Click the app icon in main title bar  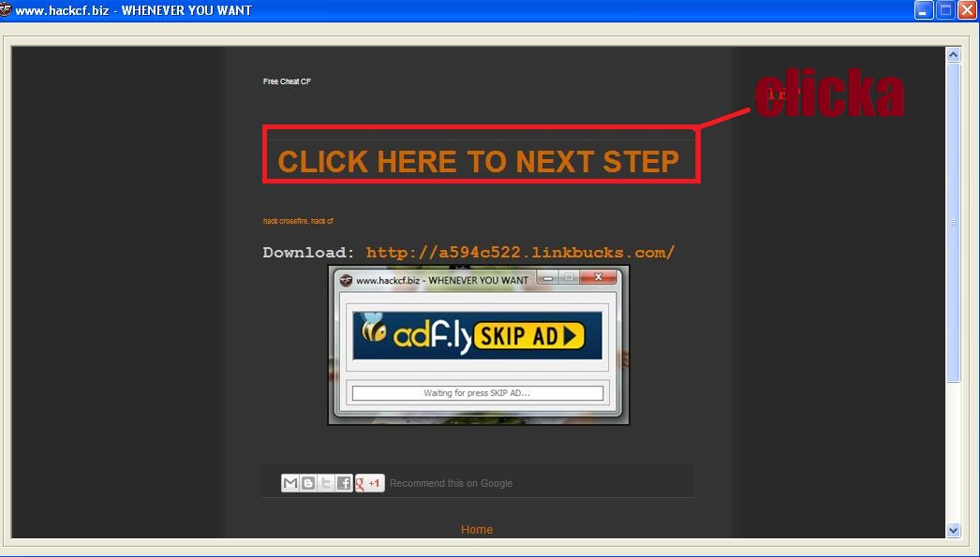click(x=6, y=10)
